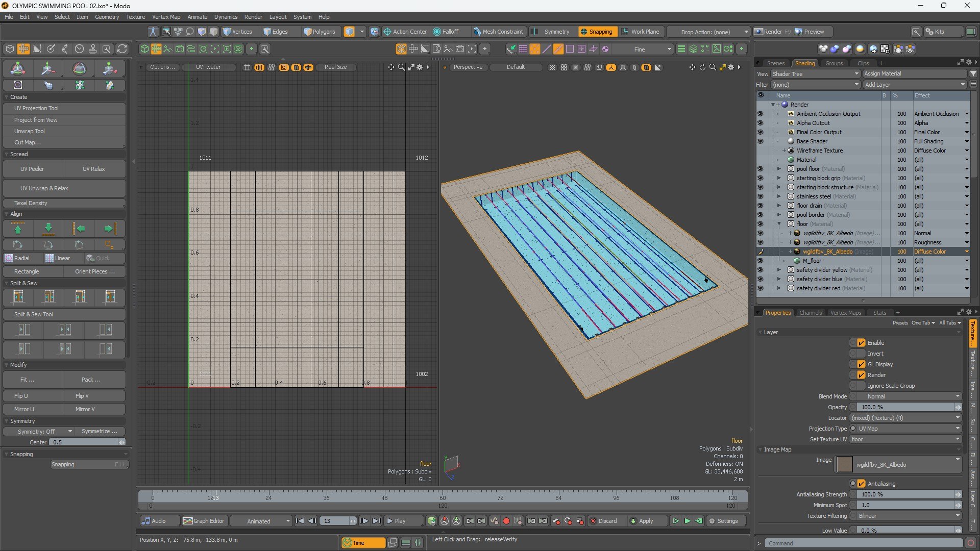
Task: Open the Symmetry Off dropdown
Action: 39,432
